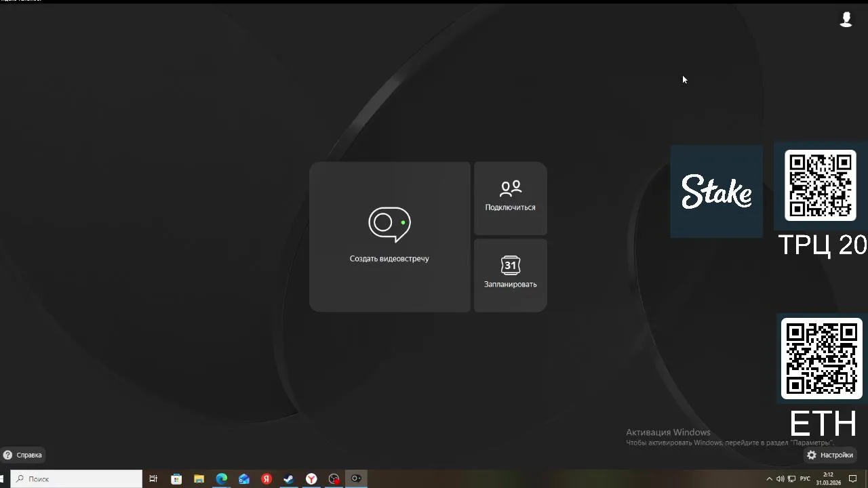
Task: Open the Справка help link
Action: (x=22, y=455)
